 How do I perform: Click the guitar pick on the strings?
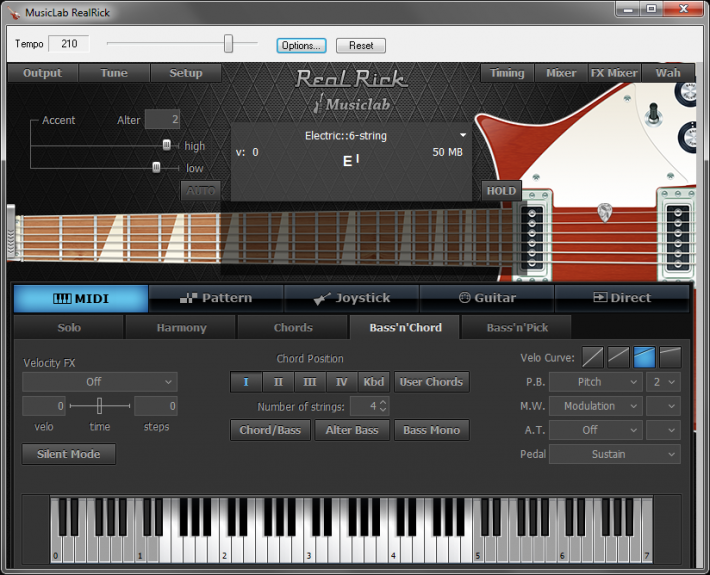605,212
